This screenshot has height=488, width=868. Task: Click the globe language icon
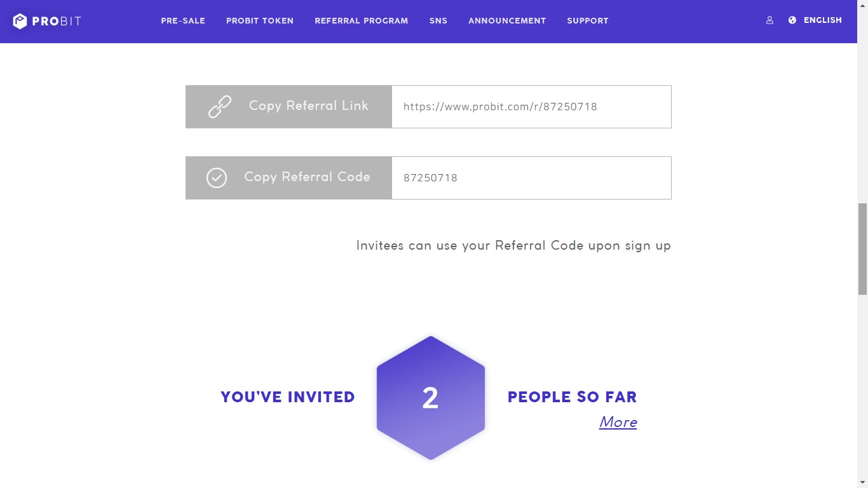click(x=792, y=20)
